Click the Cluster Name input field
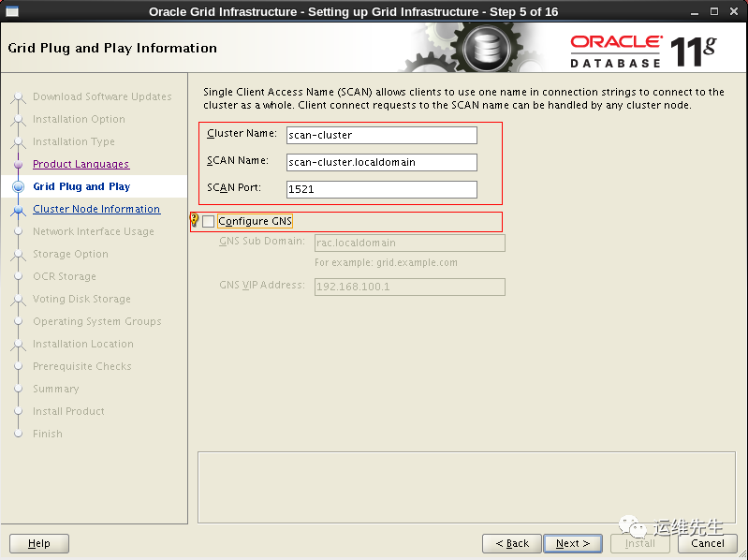This screenshot has height=560, width=748. pos(382,135)
